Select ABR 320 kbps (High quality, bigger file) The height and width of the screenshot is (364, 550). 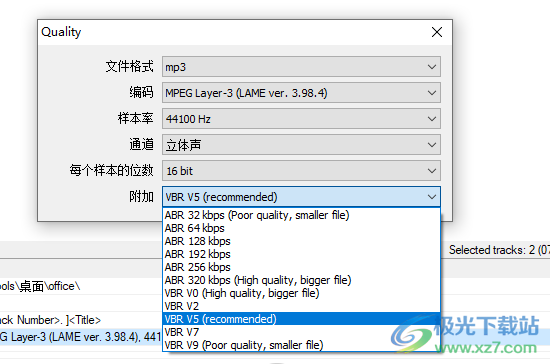pyautogui.click(x=301, y=280)
